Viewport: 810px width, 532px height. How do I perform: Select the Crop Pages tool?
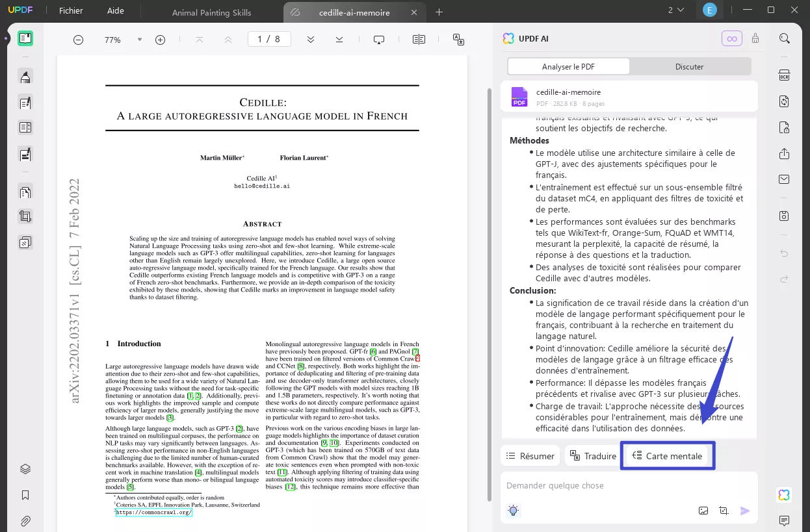pos(25,217)
